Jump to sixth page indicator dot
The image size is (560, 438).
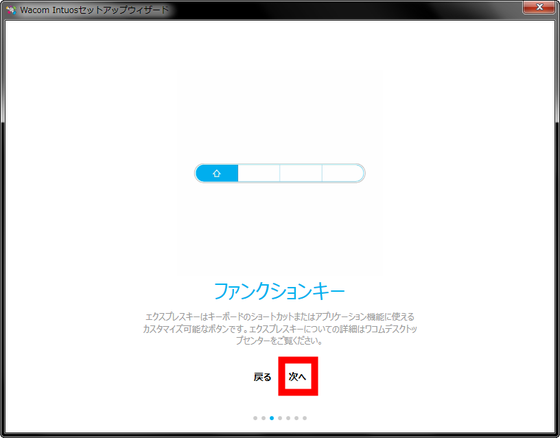296,418
